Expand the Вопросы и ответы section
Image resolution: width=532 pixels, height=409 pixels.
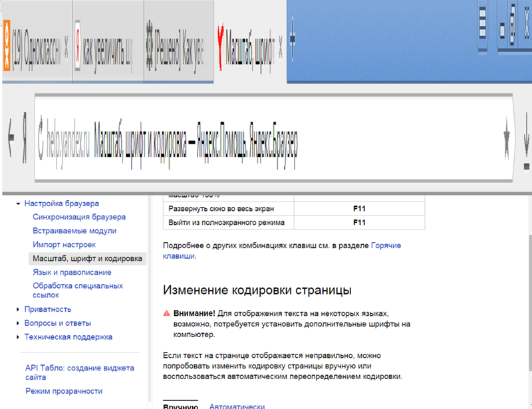coord(18,323)
